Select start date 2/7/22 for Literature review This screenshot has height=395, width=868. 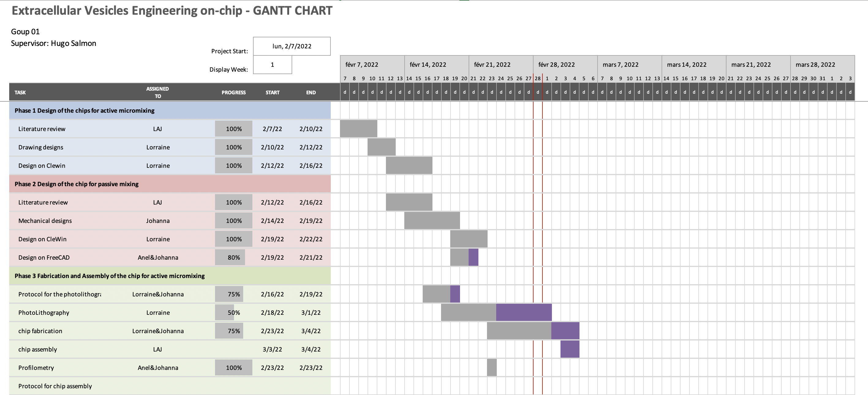pos(272,129)
